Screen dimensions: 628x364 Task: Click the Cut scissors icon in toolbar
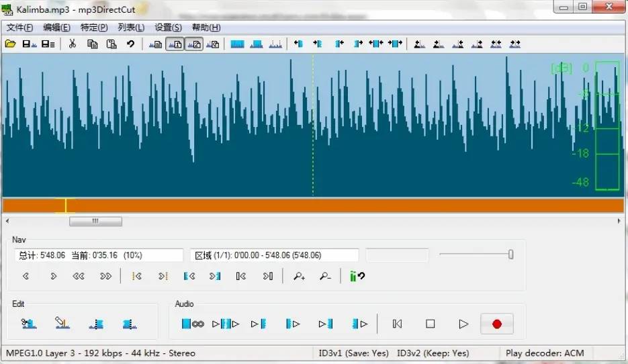click(x=73, y=44)
